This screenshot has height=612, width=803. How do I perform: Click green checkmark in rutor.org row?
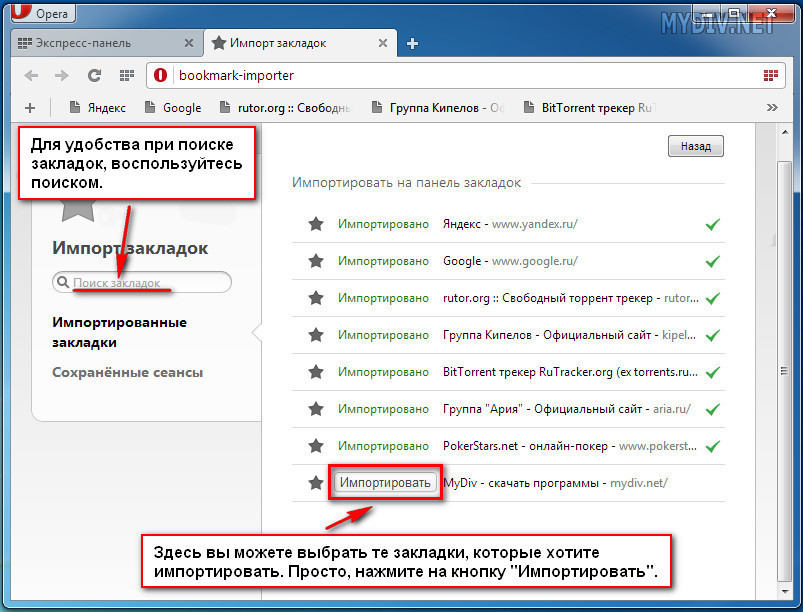[x=712, y=298]
